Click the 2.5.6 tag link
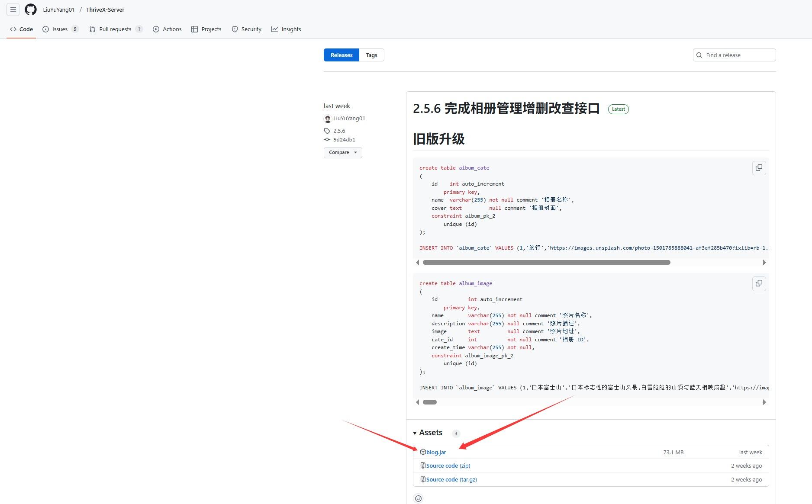The image size is (812, 504). [339, 131]
